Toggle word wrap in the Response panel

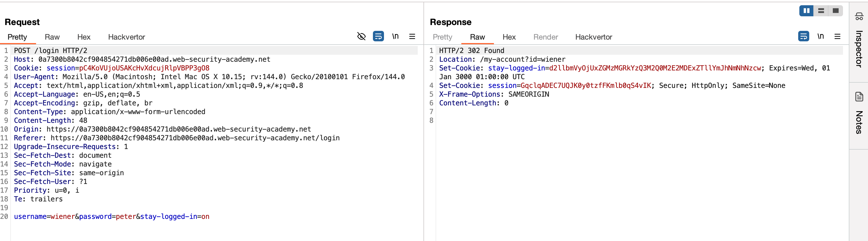(x=803, y=36)
